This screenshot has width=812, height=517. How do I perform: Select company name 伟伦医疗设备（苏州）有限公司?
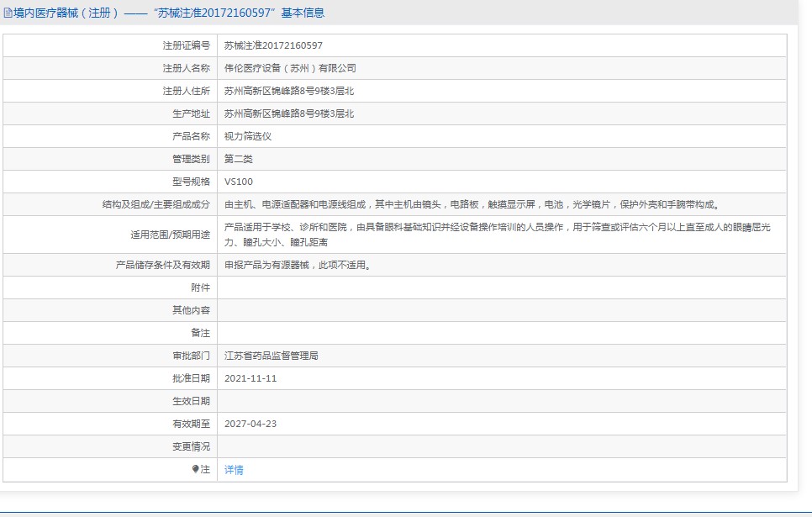coord(290,68)
